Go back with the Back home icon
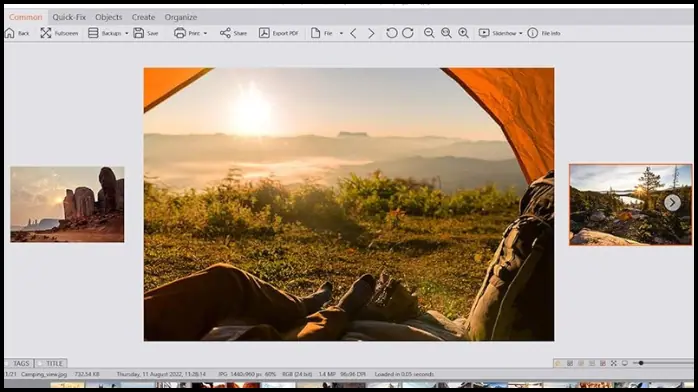This screenshot has width=698, height=392. click(10, 33)
